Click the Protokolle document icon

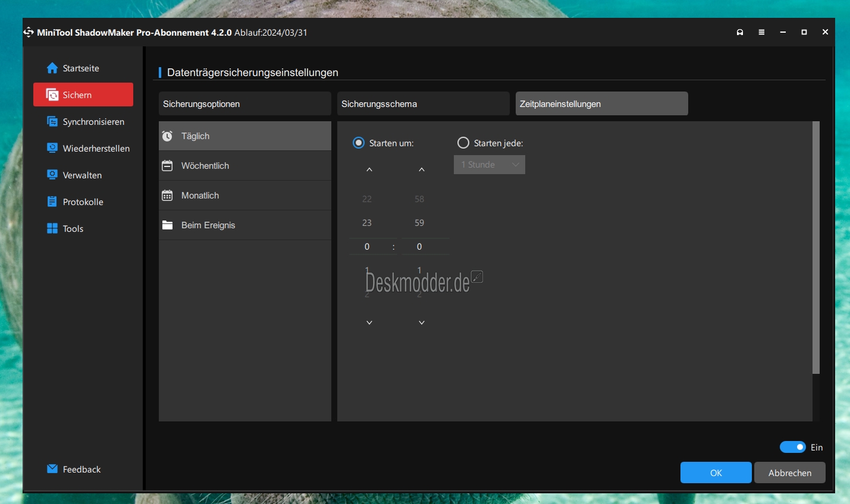(x=52, y=201)
